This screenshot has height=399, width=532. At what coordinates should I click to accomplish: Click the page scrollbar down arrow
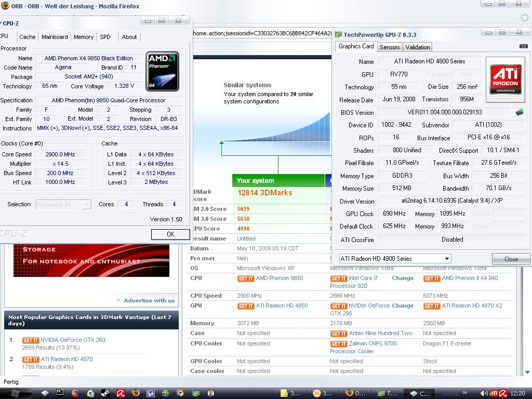point(528,373)
